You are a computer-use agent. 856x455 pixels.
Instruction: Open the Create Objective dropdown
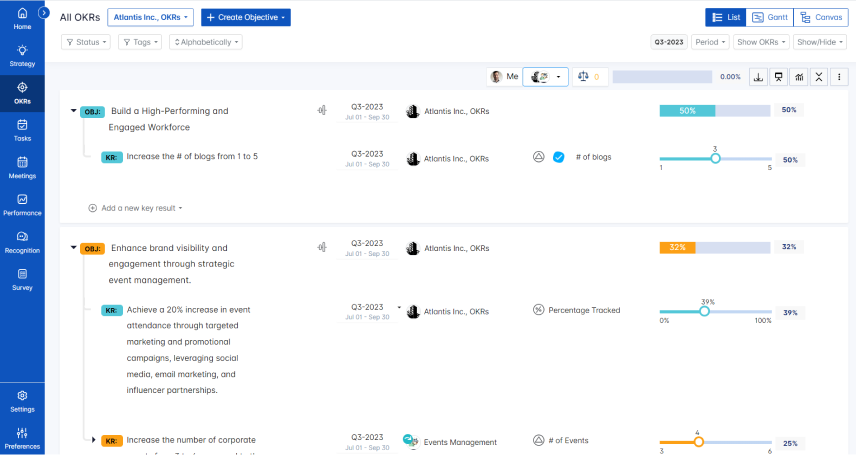pyautogui.click(x=246, y=17)
